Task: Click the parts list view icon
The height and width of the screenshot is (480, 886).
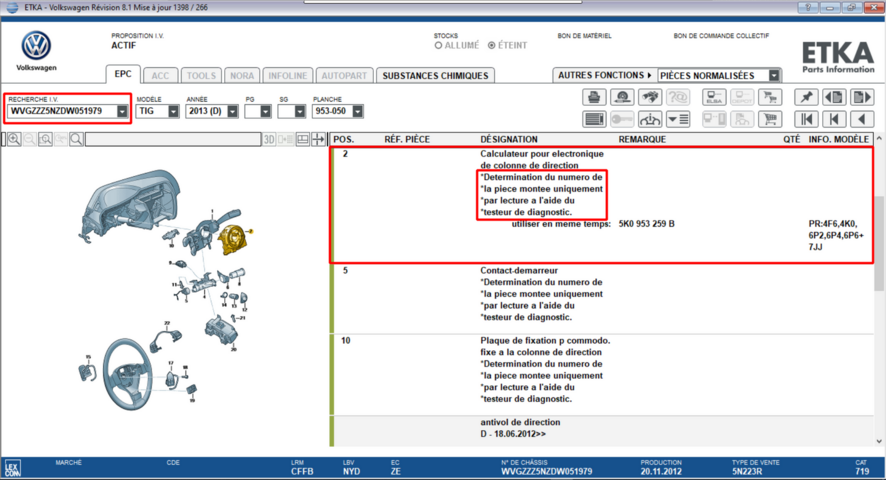Action: point(594,119)
